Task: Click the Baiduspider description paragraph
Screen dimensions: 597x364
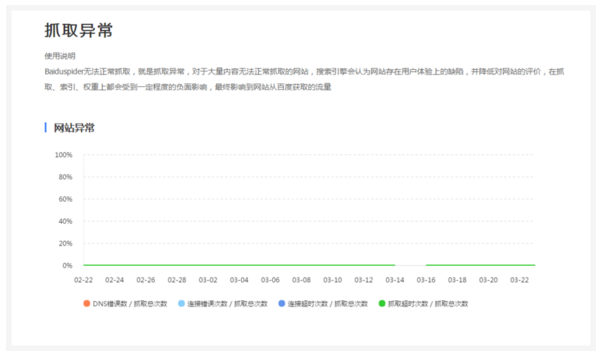Action: pos(304,79)
